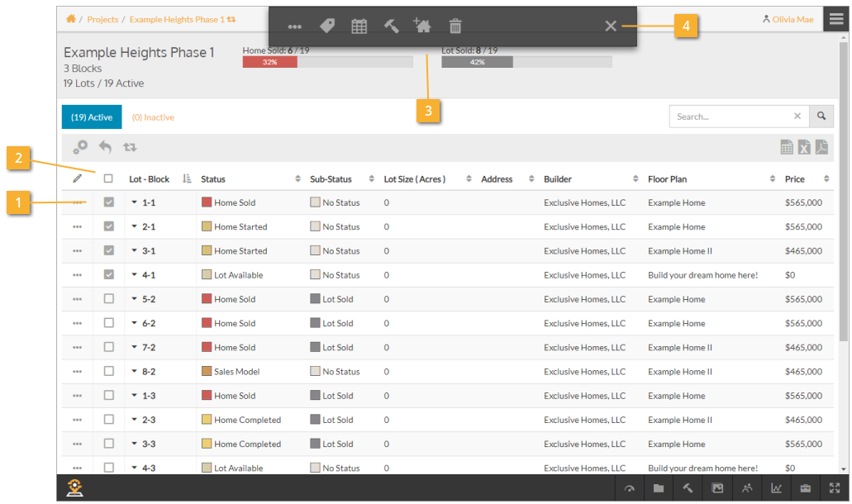The image size is (852, 504).
Task: Click the hammer icon in the floating toolbar
Action: [x=391, y=26]
